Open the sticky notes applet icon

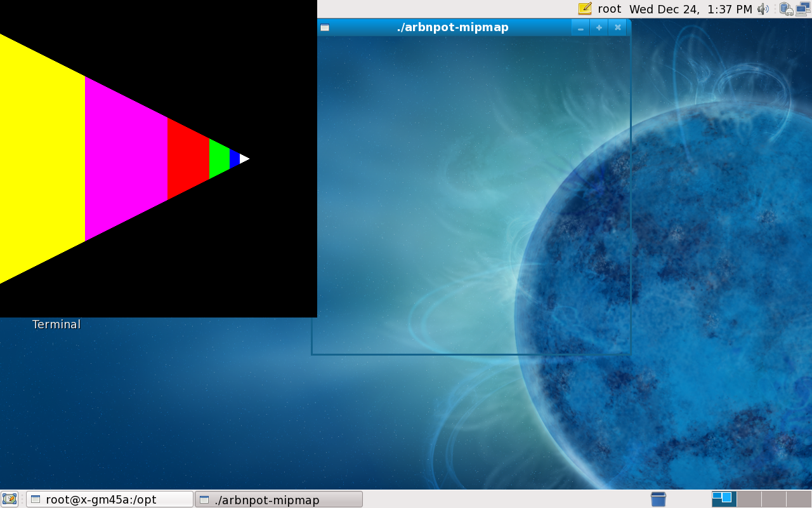(x=584, y=9)
